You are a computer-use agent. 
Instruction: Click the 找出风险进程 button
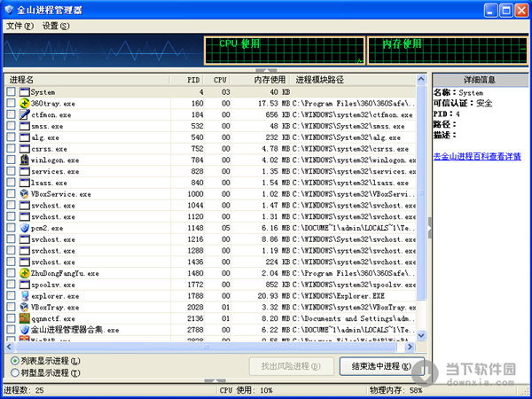click(291, 366)
